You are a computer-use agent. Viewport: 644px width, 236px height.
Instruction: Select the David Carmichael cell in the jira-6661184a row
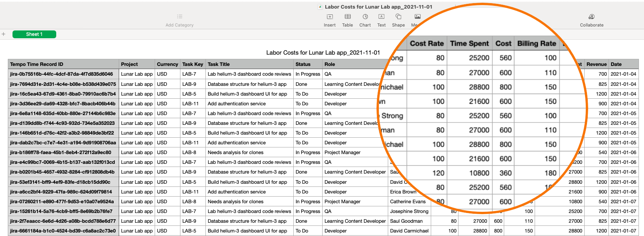(x=409, y=231)
